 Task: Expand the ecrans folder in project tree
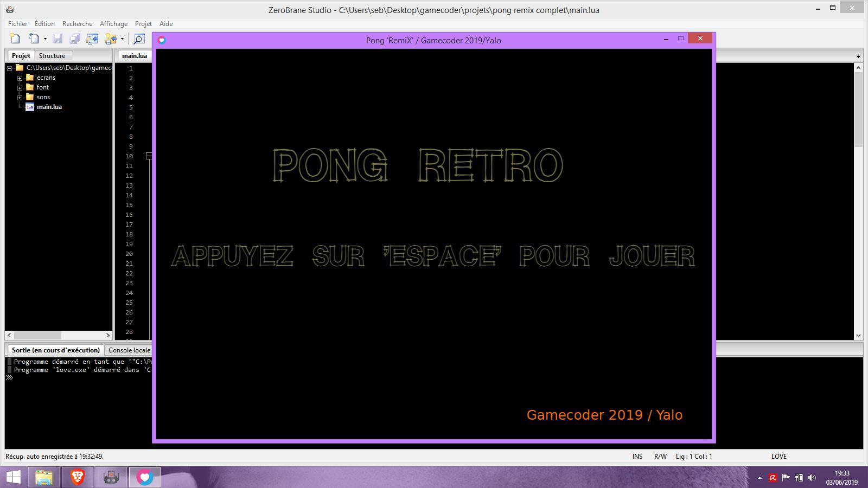pyautogui.click(x=20, y=78)
